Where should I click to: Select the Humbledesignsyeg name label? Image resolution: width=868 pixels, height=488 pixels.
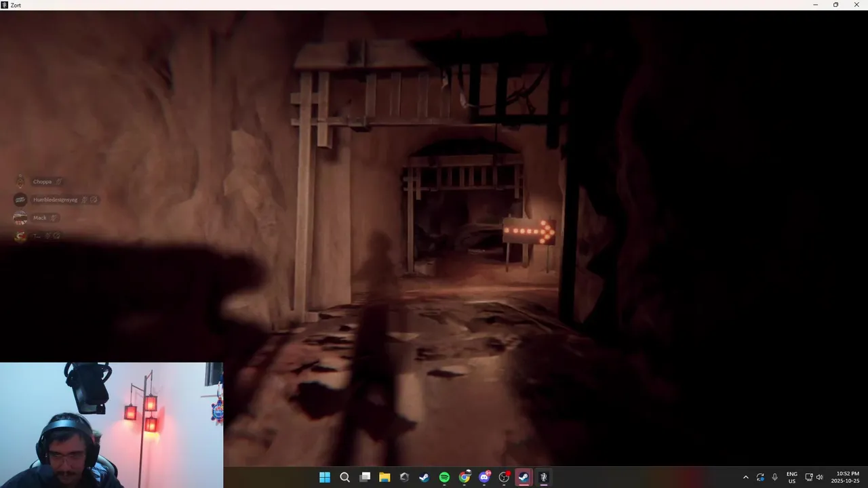(x=55, y=200)
